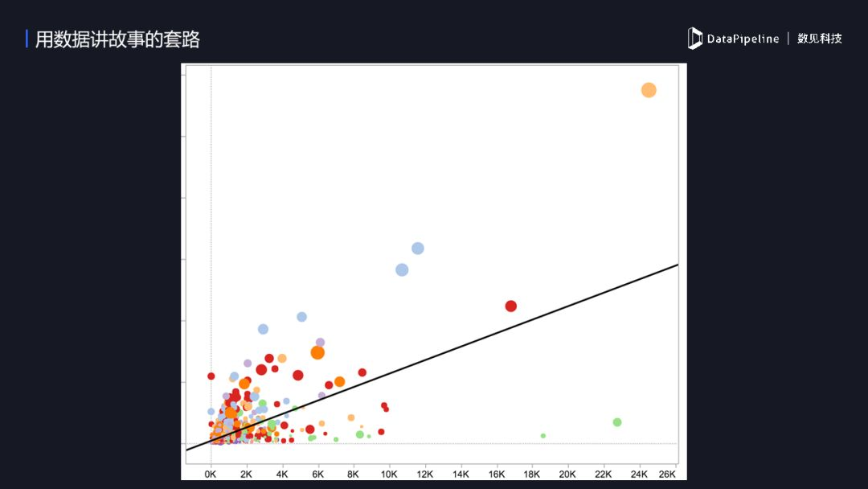Click the 10K x-axis tick label
Image resolution: width=868 pixels, height=489 pixels.
click(x=389, y=474)
